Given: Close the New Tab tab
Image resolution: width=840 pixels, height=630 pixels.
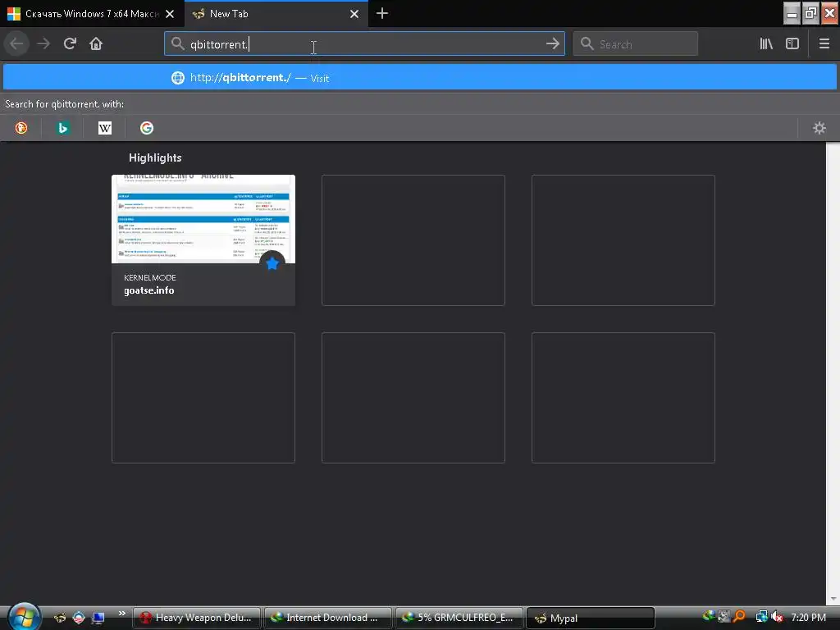Looking at the screenshot, I should coord(354,14).
